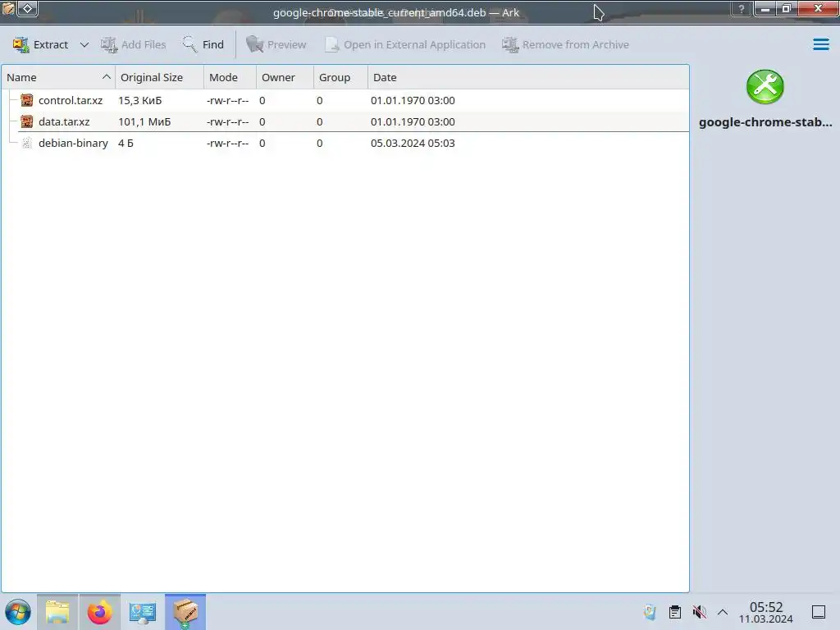The image size is (840, 630).
Task: Sort by the Name column header
Action: coord(58,77)
